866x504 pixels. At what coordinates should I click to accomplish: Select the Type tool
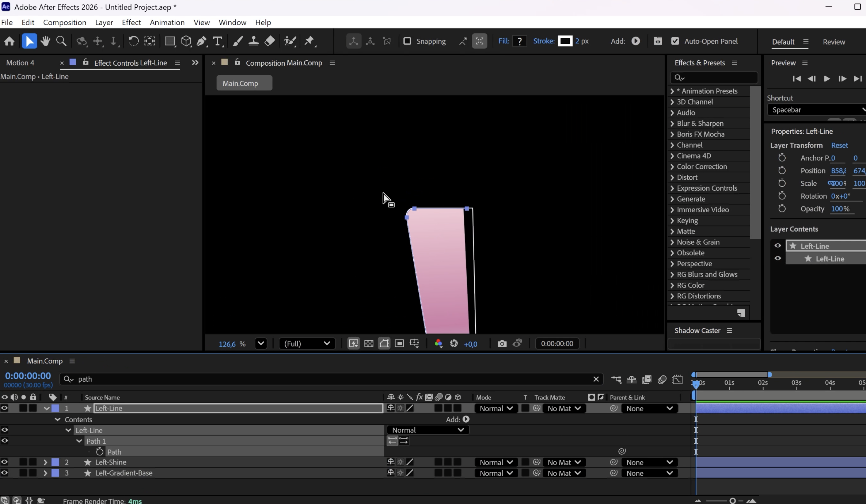point(217,41)
